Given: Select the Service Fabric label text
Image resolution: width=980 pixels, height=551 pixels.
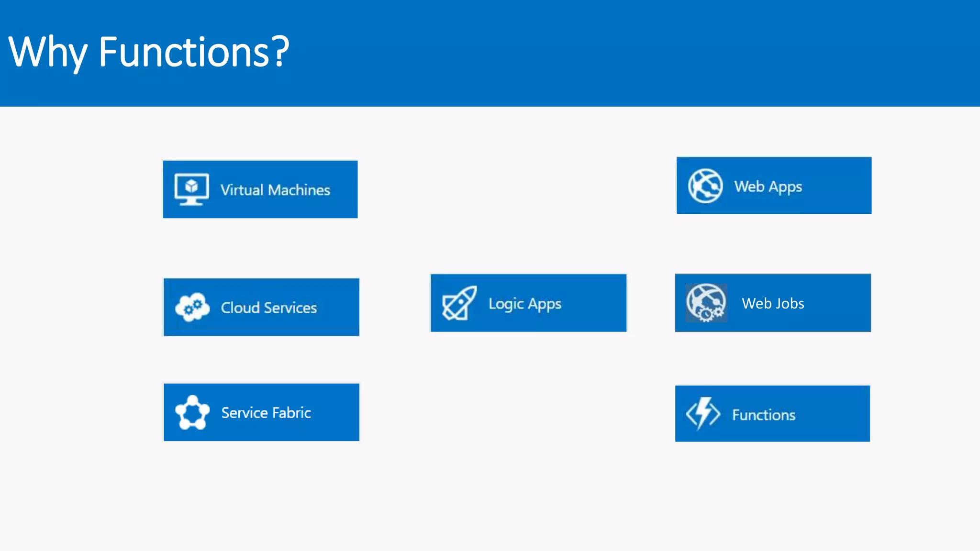Looking at the screenshot, I should point(266,413).
